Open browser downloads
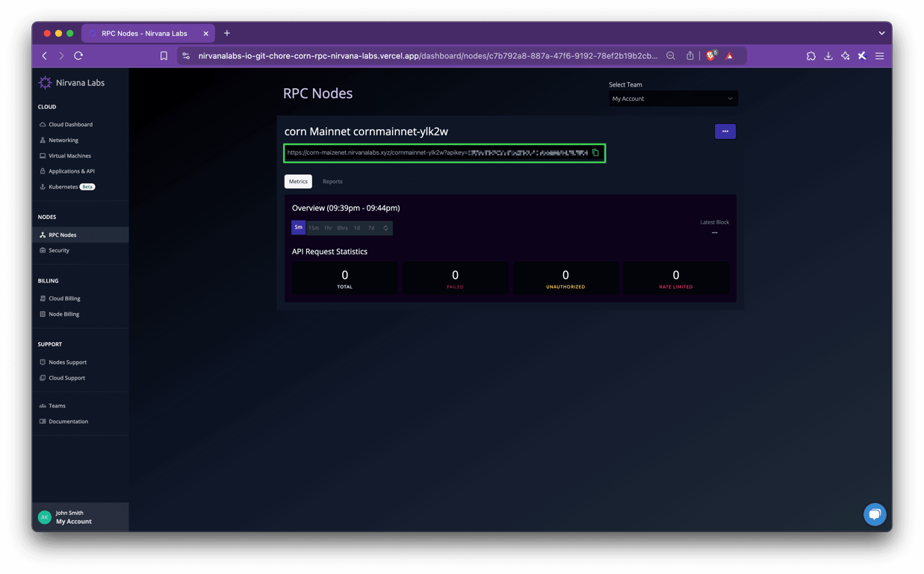The image size is (924, 574). [x=828, y=56]
